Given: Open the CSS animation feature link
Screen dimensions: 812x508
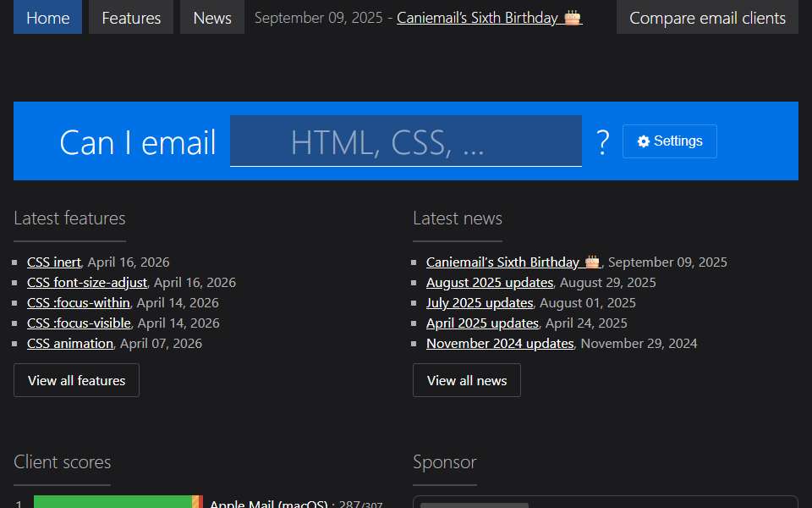Looking at the screenshot, I should click(70, 343).
